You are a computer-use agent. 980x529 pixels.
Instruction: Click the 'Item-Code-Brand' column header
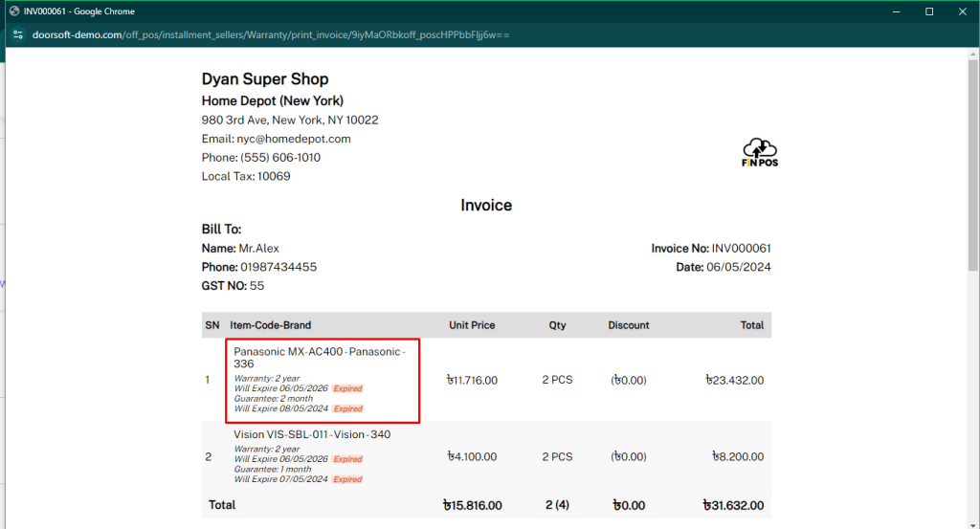click(270, 325)
